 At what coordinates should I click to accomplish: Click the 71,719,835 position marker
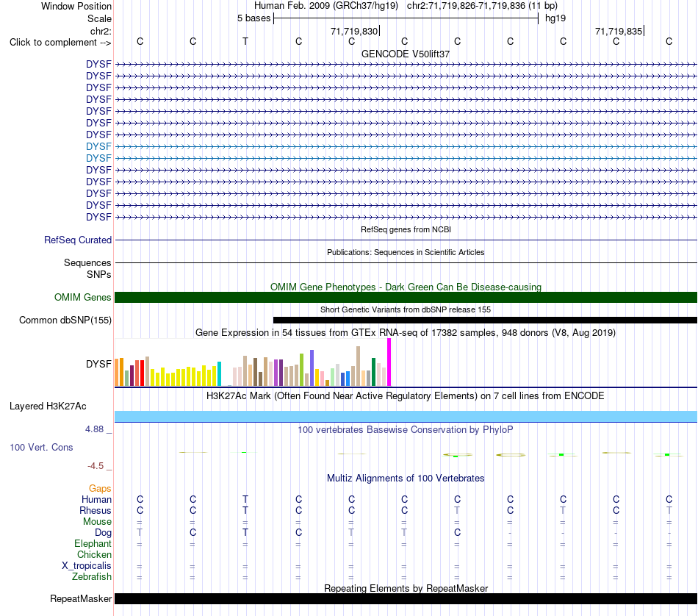click(x=619, y=31)
